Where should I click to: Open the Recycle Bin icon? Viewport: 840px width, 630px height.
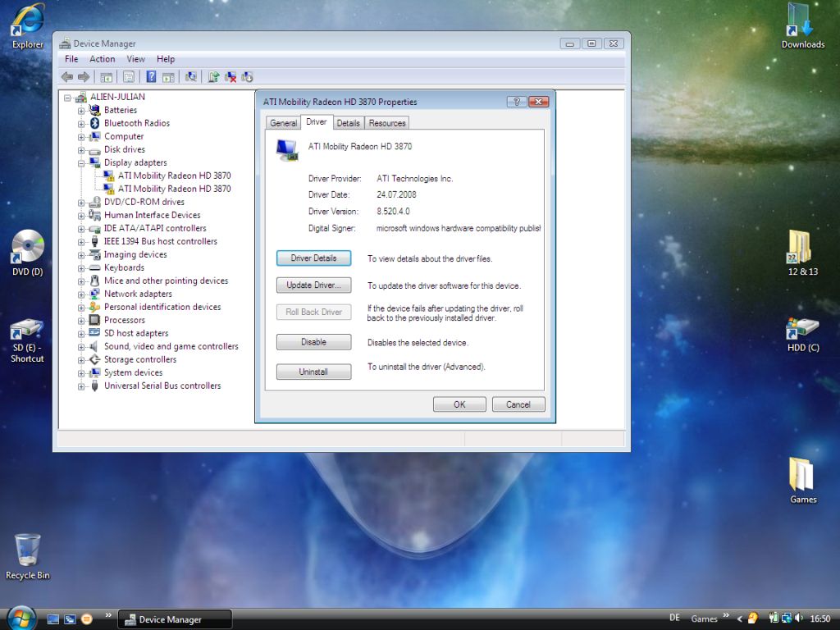point(27,557)
